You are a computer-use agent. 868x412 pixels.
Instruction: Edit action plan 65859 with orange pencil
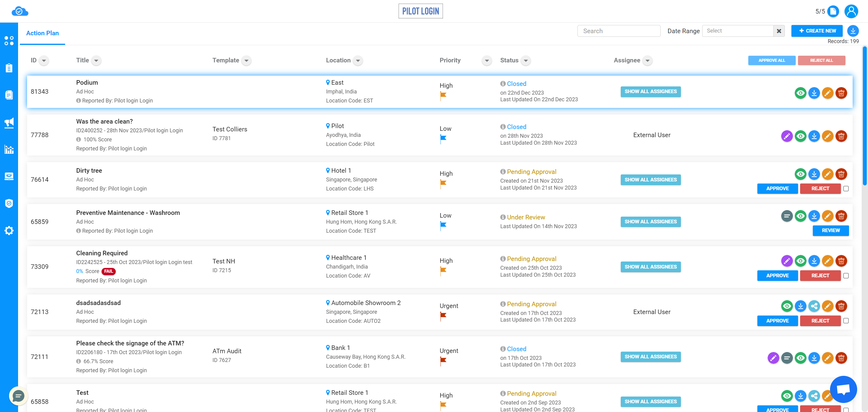827,216
